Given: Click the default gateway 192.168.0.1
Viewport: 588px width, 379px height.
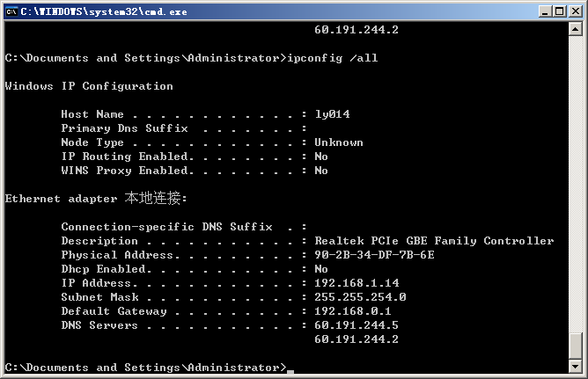Looking at the screenshot, I should (353, 311).
